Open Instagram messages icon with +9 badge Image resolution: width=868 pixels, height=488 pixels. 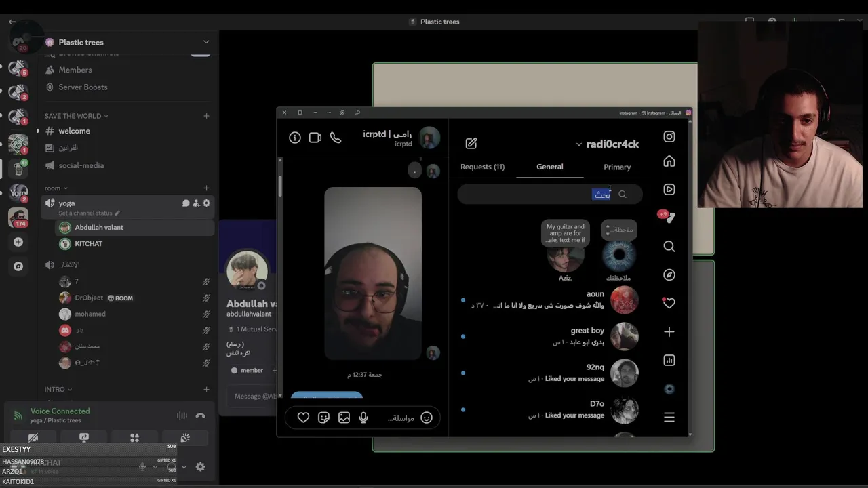point(669,217)
